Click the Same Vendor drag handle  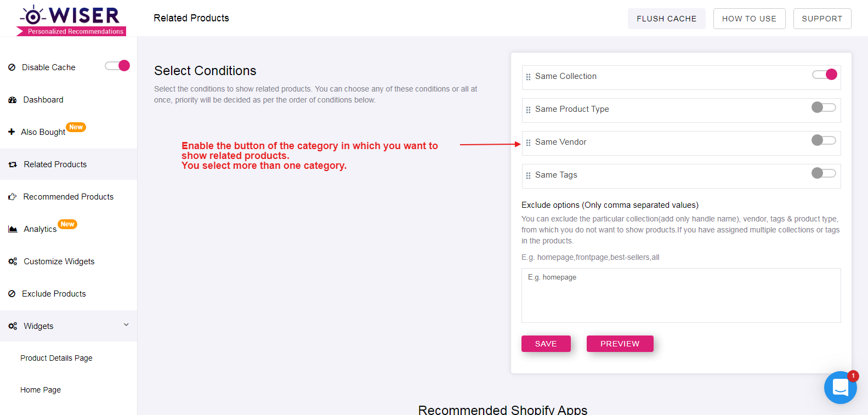pos(528,143)
